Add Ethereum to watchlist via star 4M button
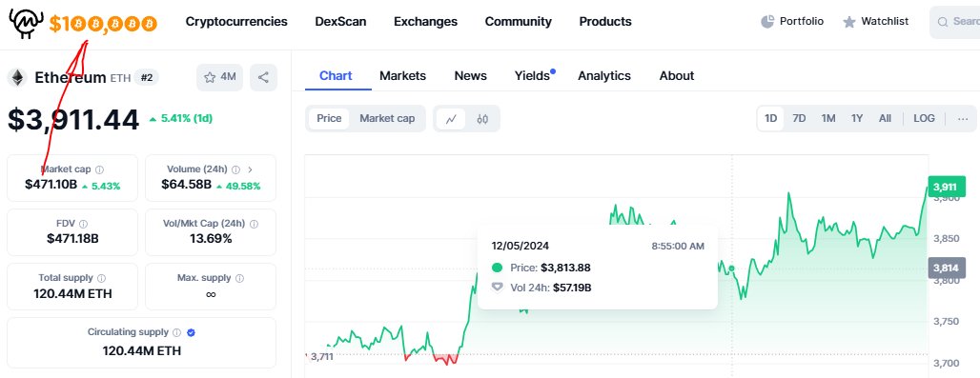 point(220,77)
